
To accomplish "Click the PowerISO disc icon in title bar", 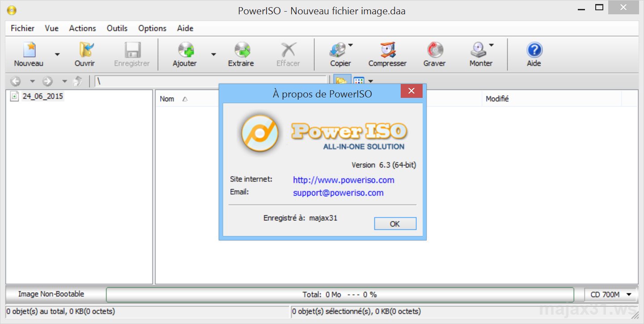I will 12,10.
